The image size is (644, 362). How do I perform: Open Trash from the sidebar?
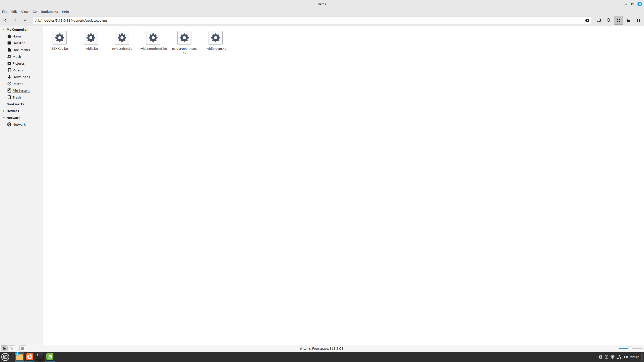coord(17,97)
